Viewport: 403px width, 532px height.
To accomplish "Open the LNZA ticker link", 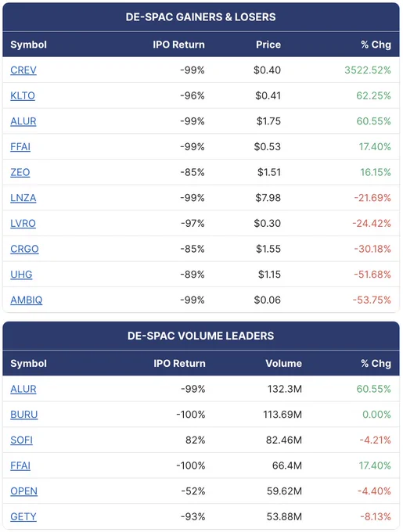I will click(23, 198).
